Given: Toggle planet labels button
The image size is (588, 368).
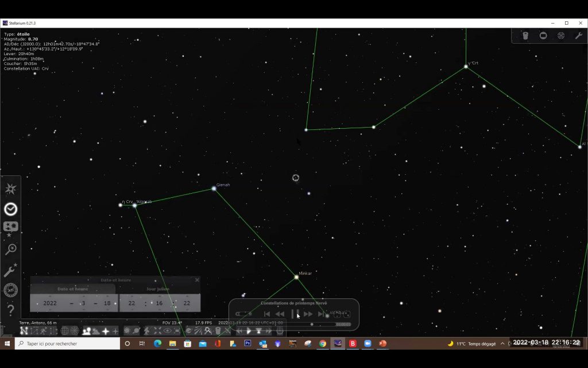Looking at the screenshot, I should 136,331.
